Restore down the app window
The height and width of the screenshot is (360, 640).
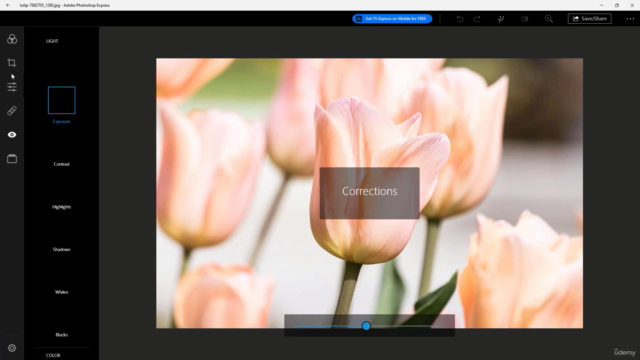(x=617, y=5)
